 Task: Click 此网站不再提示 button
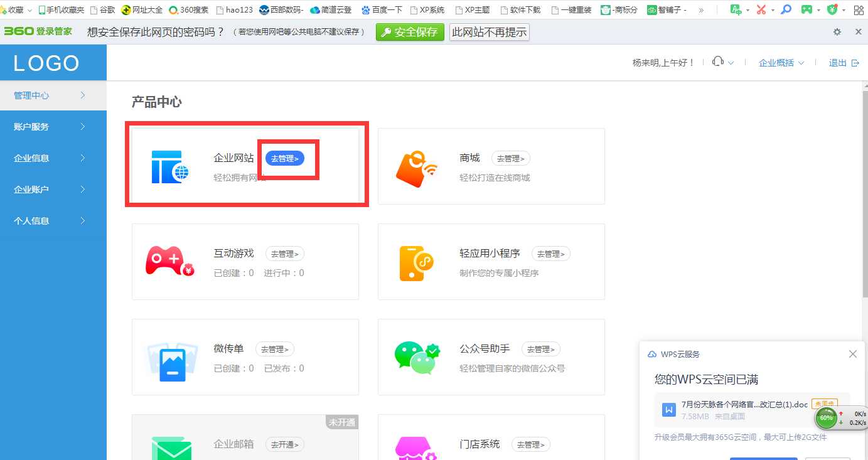point(489,32)
